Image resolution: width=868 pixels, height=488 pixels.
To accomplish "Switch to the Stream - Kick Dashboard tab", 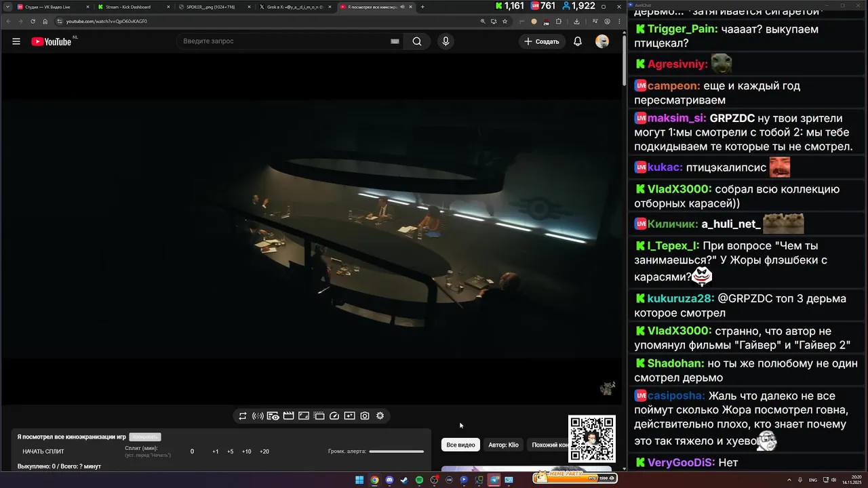I will pos(134,7).
